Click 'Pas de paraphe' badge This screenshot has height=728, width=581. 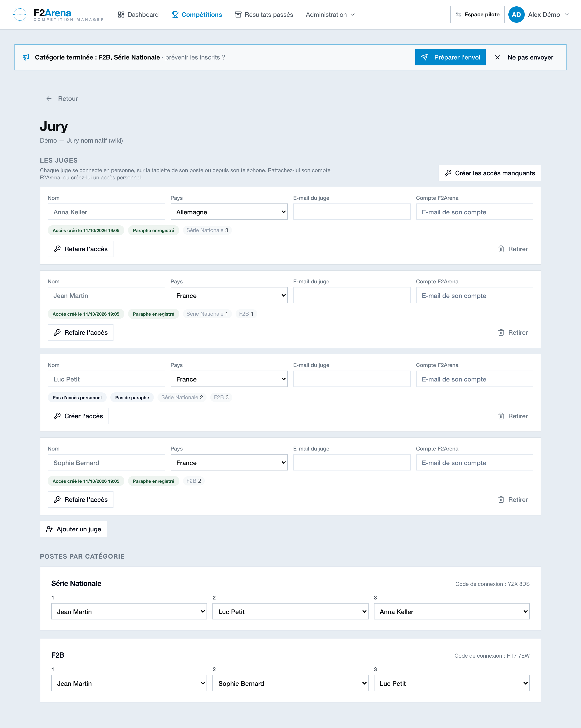(132, 397)
